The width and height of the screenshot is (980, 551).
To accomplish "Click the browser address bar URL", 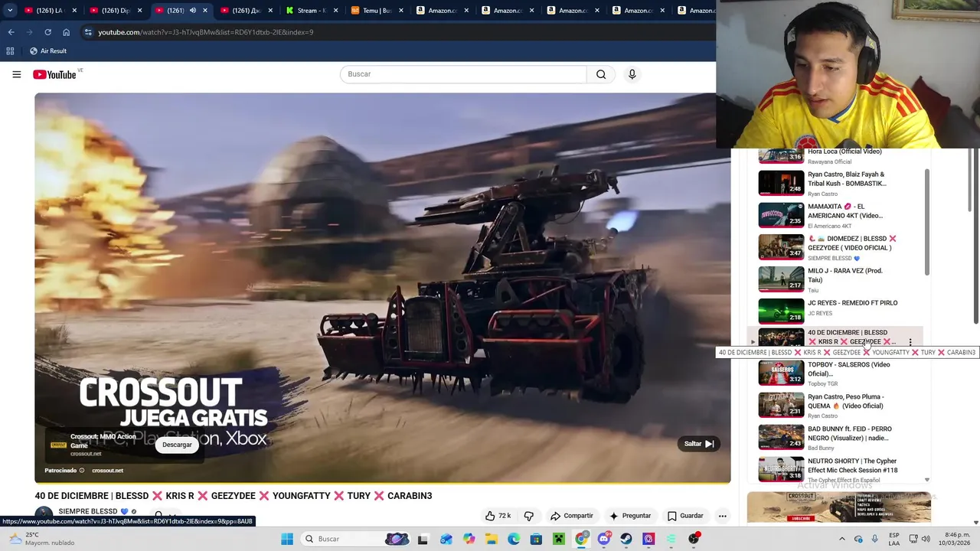I will point(205,32).
